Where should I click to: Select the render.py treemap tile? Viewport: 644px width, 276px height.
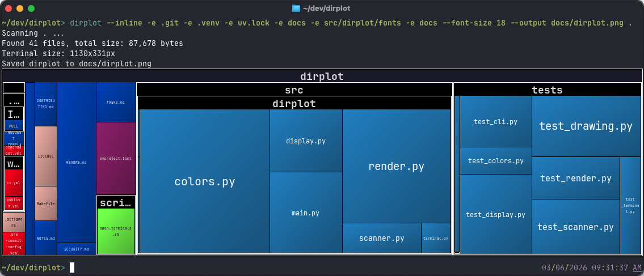[x=397, y=166]
